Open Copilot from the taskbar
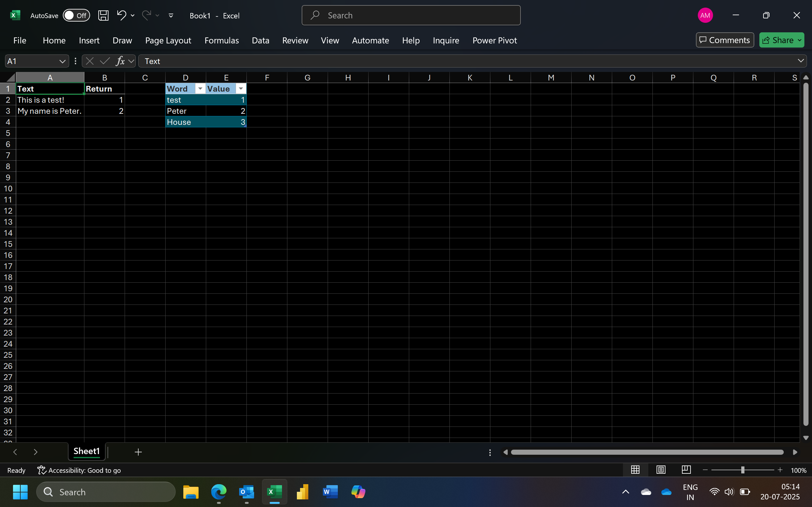812x507 pixels. [358, 492]
